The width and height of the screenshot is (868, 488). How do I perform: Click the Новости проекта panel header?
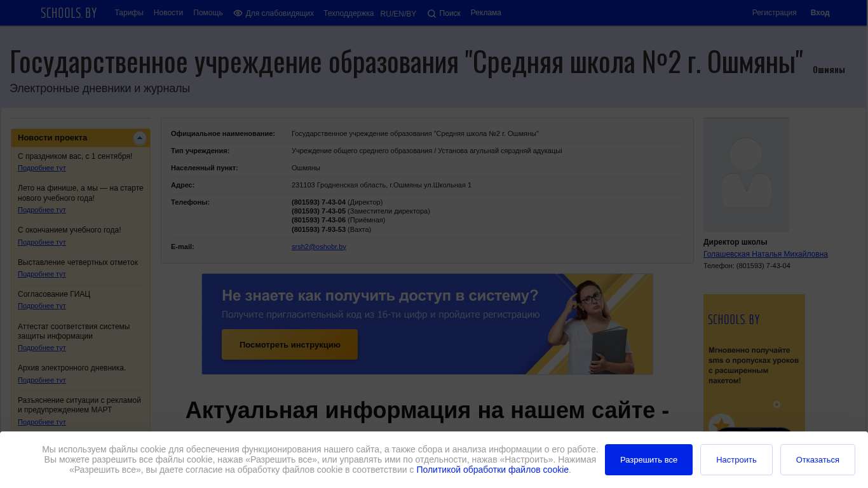click(x=81, y=138)
